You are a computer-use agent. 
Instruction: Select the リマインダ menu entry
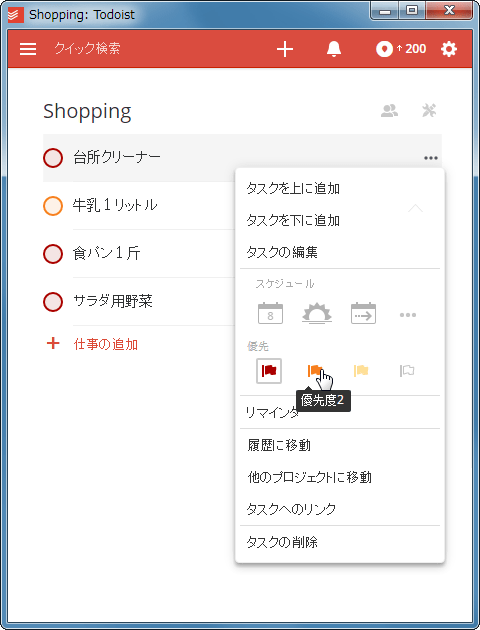(340, 412)
